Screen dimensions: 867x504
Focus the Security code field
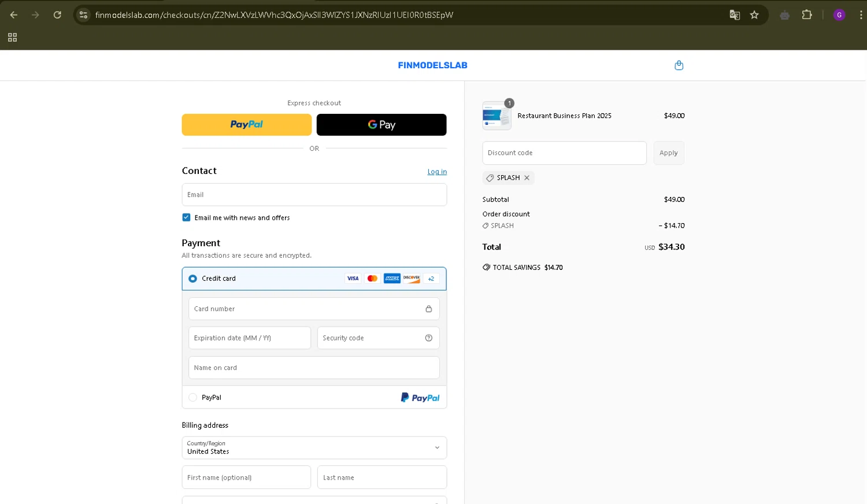(378, 338)
